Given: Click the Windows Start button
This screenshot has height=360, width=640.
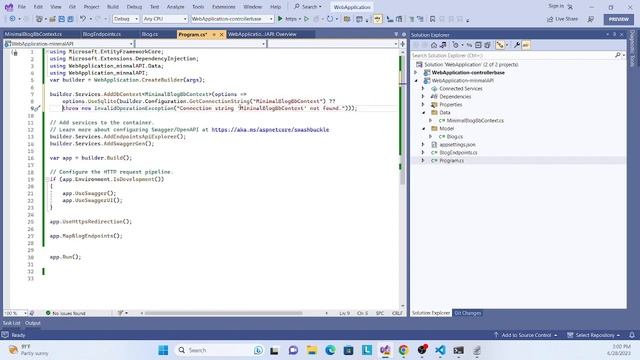Looking at the screenshot, I should point(163,350).
